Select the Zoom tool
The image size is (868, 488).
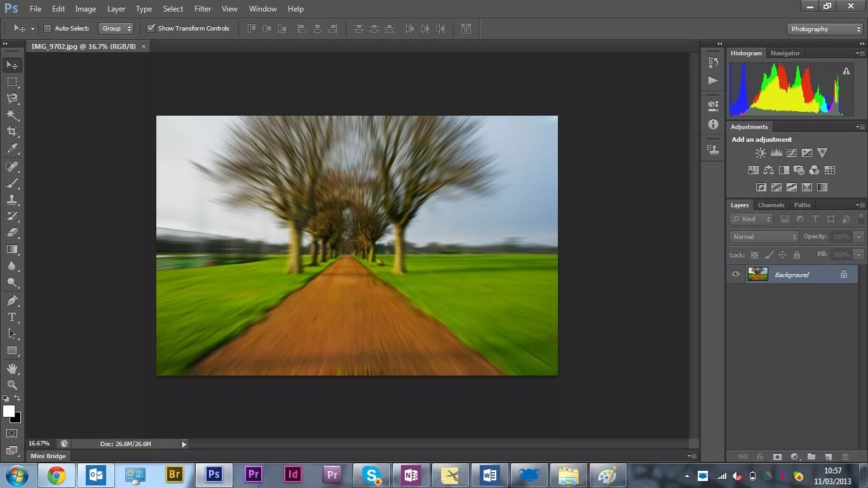point(12,385)
